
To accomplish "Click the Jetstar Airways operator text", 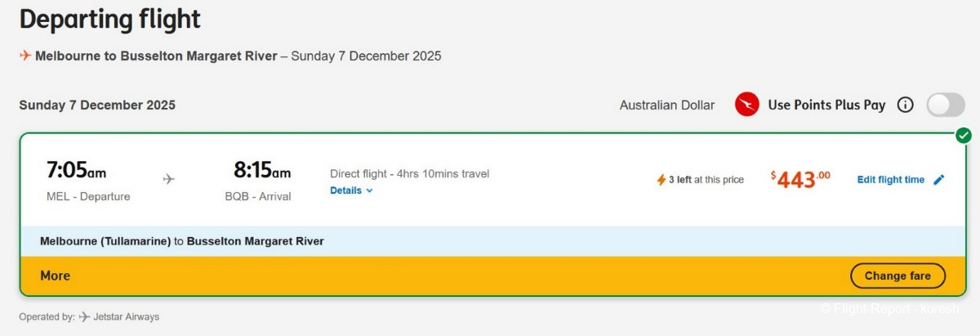I will tap(127, 316).
